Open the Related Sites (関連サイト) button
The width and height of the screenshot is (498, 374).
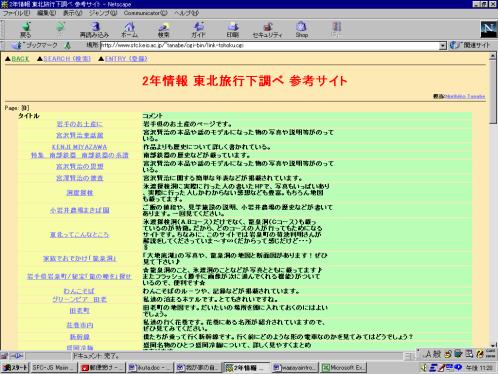(x=470, y=45)
